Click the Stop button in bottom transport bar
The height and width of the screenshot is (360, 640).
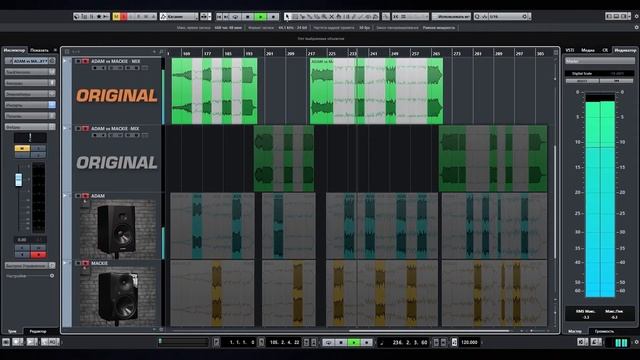341,342
